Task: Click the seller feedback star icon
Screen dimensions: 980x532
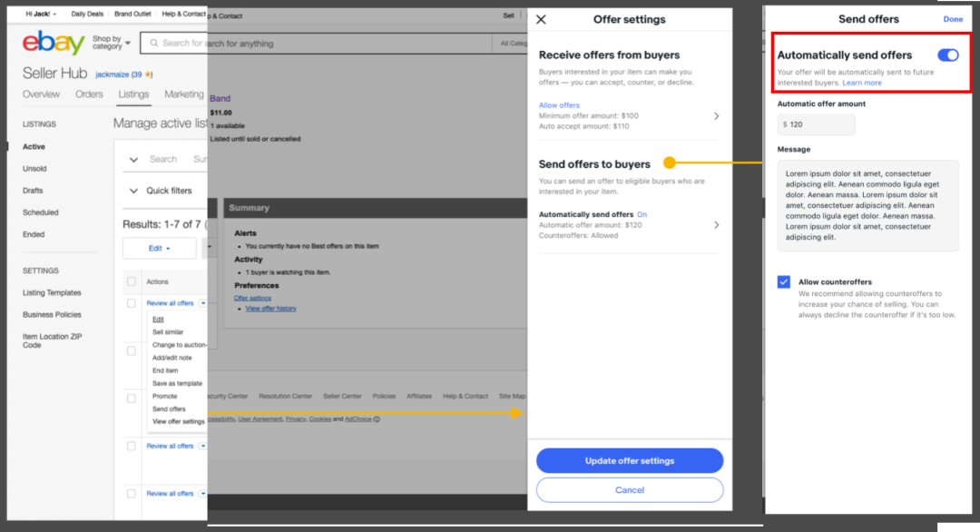Action: coord(149,74)
